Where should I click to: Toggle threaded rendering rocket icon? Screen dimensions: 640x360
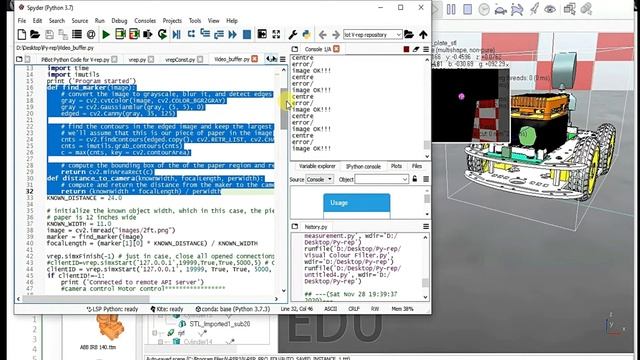coord(534,9)
